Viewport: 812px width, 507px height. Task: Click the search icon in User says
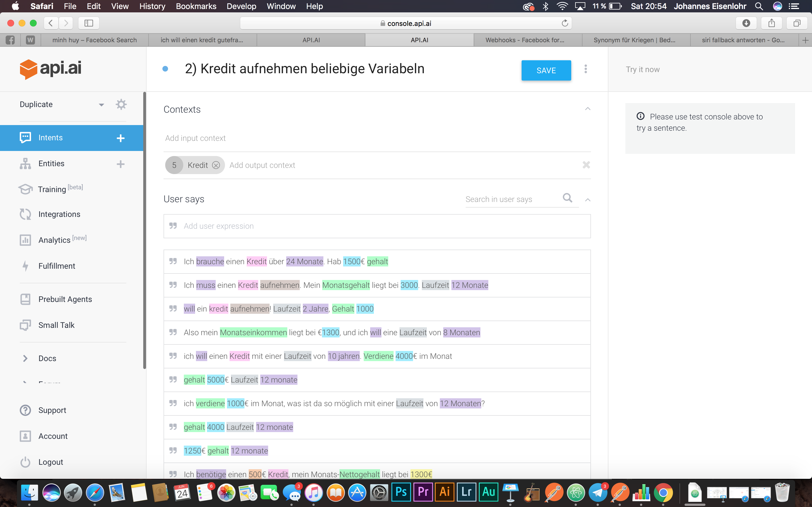567,198
